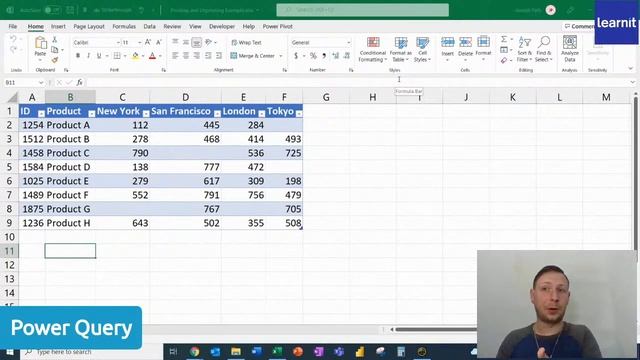The image size is (640, 360).
Task: Click the Format cells icon
Action: click(483, 42)
